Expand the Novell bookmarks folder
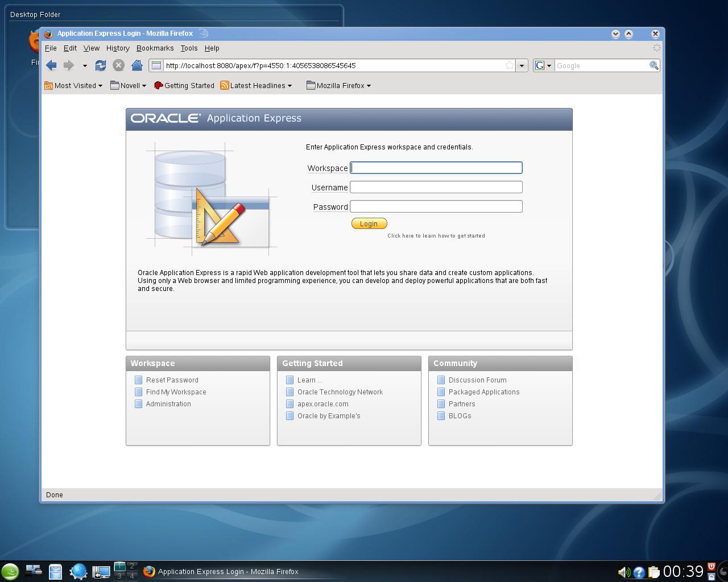 [x=128, y=86]
